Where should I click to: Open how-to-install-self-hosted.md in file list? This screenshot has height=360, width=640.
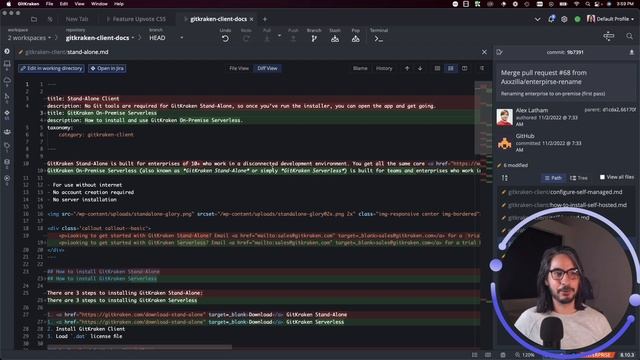point(567,205)
